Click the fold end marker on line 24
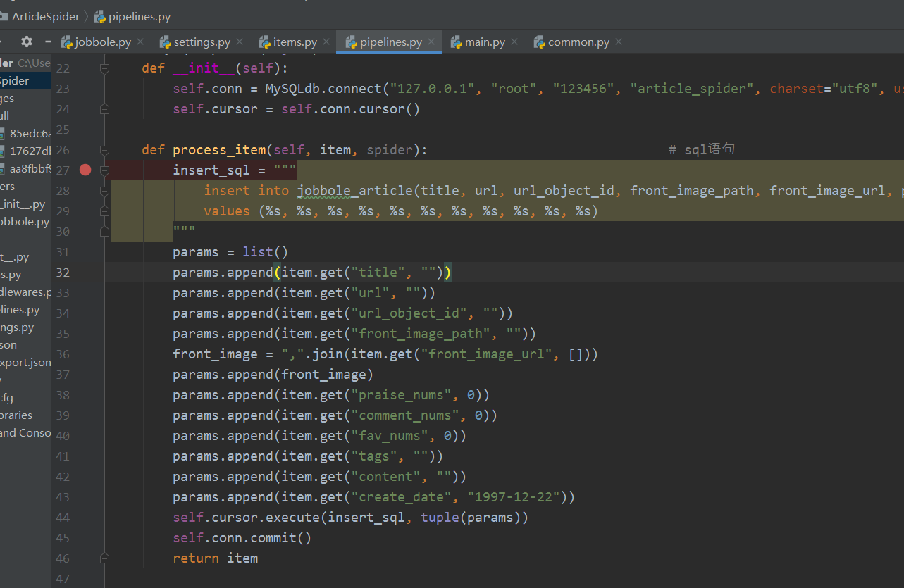This screenshot has height=588, width=904. pyautogui.click(x=104, y=109)
